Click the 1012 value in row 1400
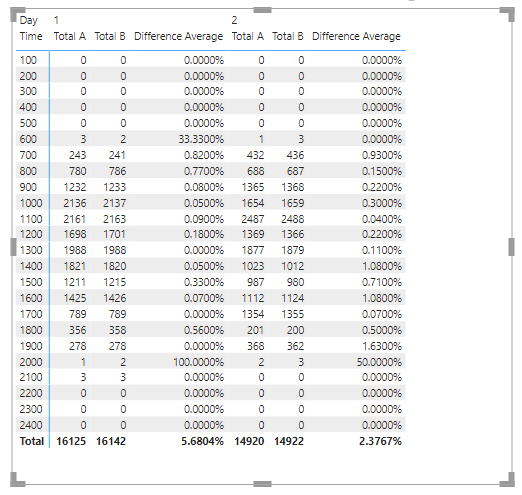The height and width of the screenshot is (495, 522). 293,266
